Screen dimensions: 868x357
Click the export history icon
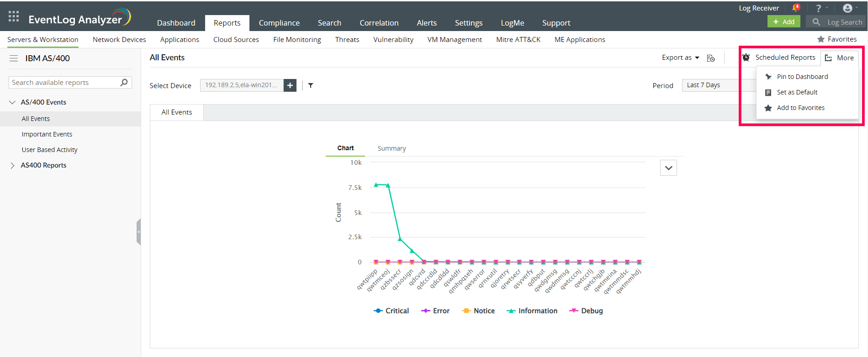point(711,58)
